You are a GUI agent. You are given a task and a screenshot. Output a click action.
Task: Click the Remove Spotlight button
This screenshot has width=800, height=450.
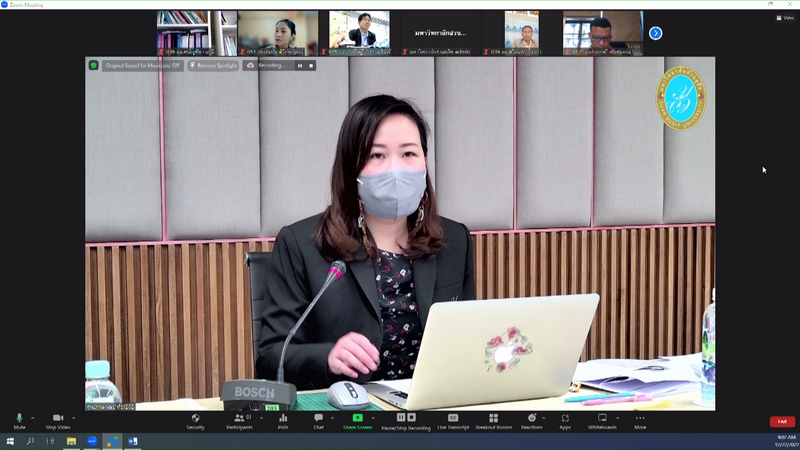213,65
